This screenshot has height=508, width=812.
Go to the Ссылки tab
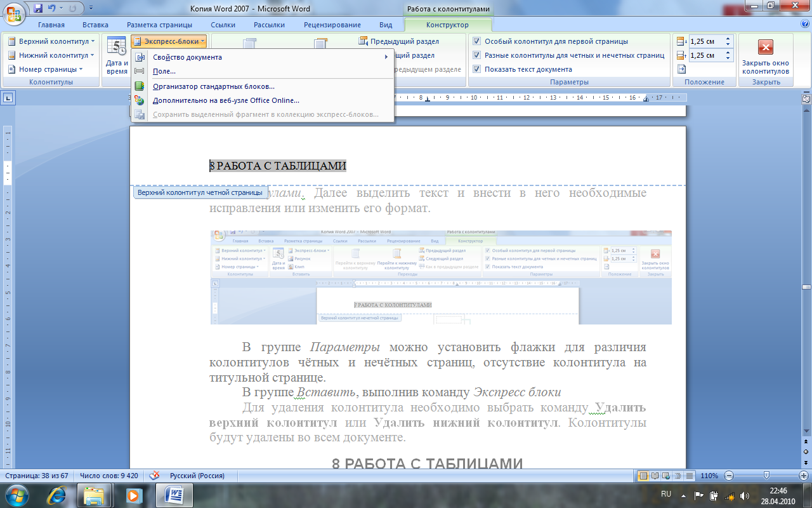point(223,25)
